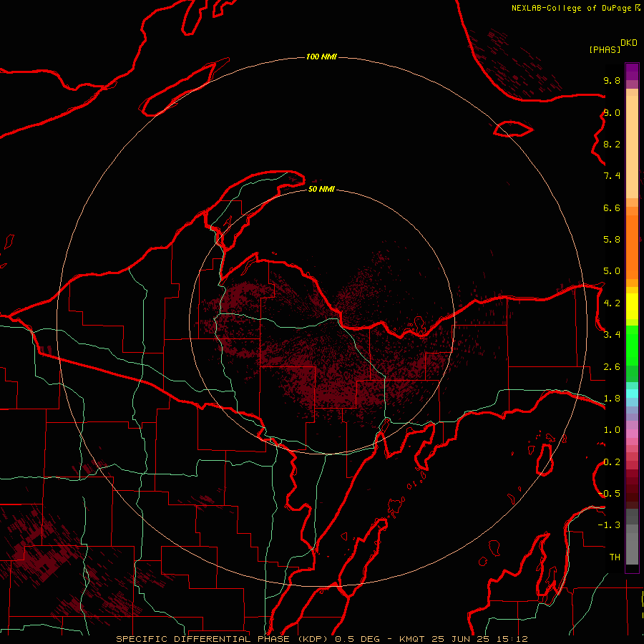644x644 pixels.
Task: Pick the purple swatch atop the color scale
Action: coord(632,72)
